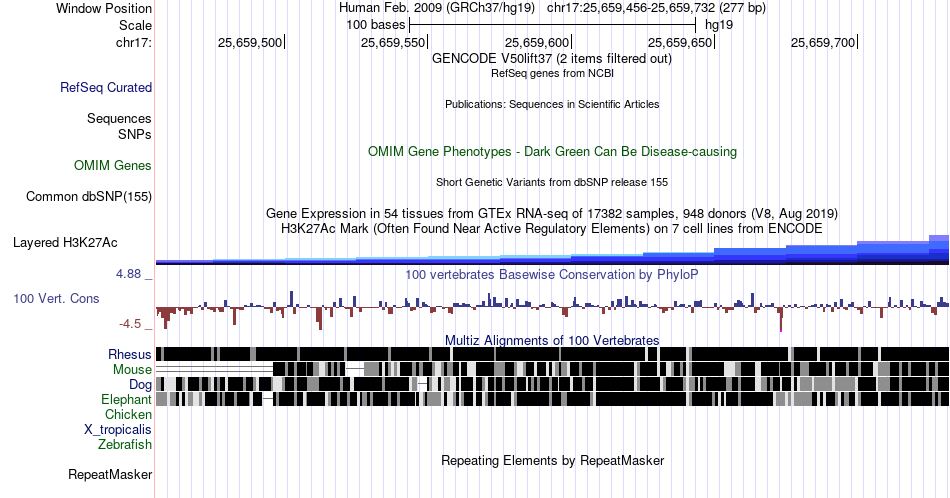Click the OMIM Genes track label
This screenshot has height=498, width=950.
coord(113,165)
